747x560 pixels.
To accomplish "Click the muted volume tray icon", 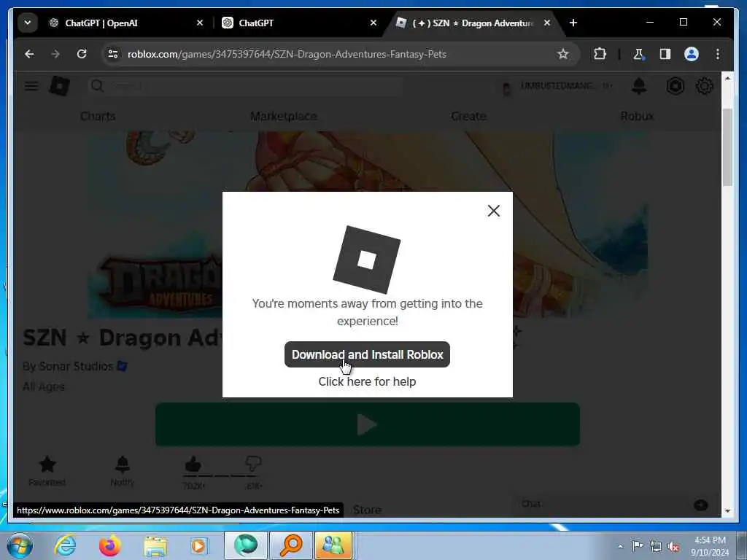I will pyautogui.click(x=673, y=546).
